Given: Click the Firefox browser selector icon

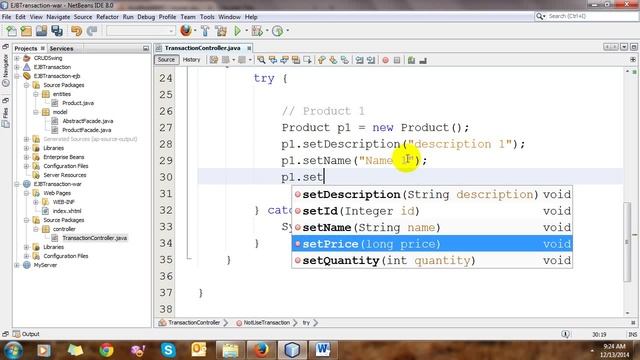Looking at the screenshot, I should tap(186, 30).
